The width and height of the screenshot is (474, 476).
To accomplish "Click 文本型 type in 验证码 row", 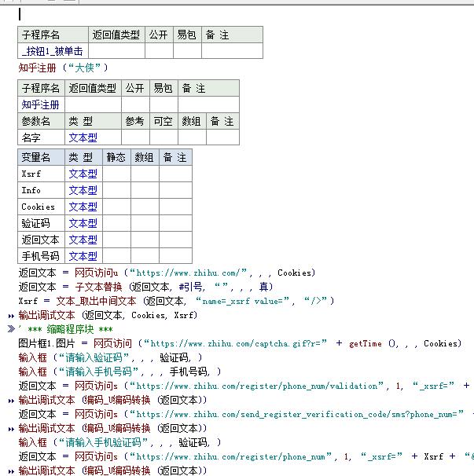I will [x=83, y=223].
